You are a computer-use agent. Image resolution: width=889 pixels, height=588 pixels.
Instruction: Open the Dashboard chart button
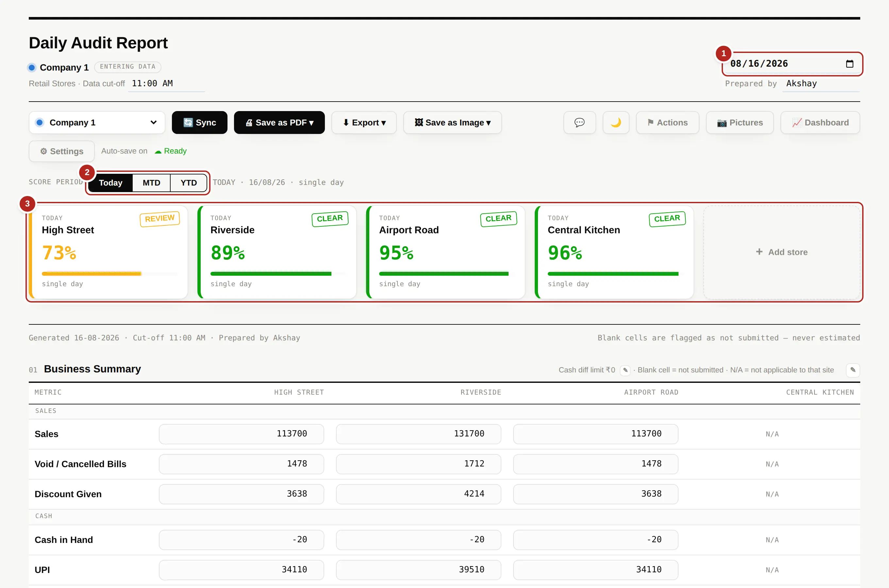point(820,122)
